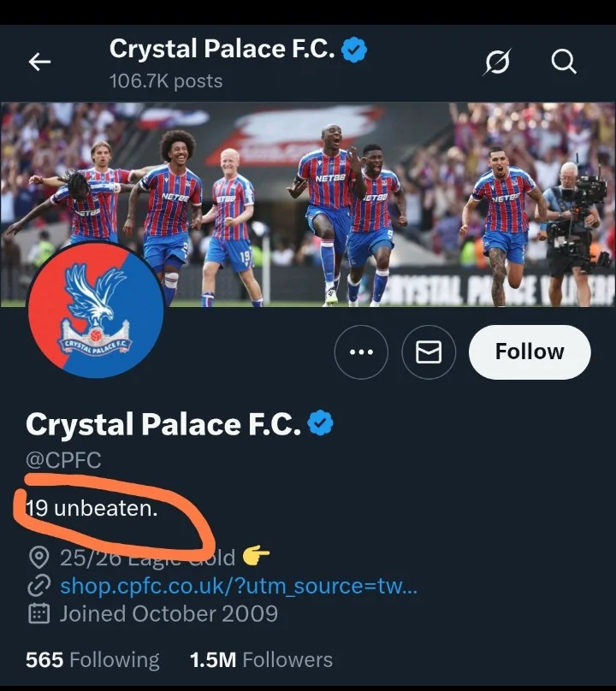Tap the Joined October 2009 text
Image resolution: width=616 pixels, height=691 pixels.
click(x=169, y=614)
